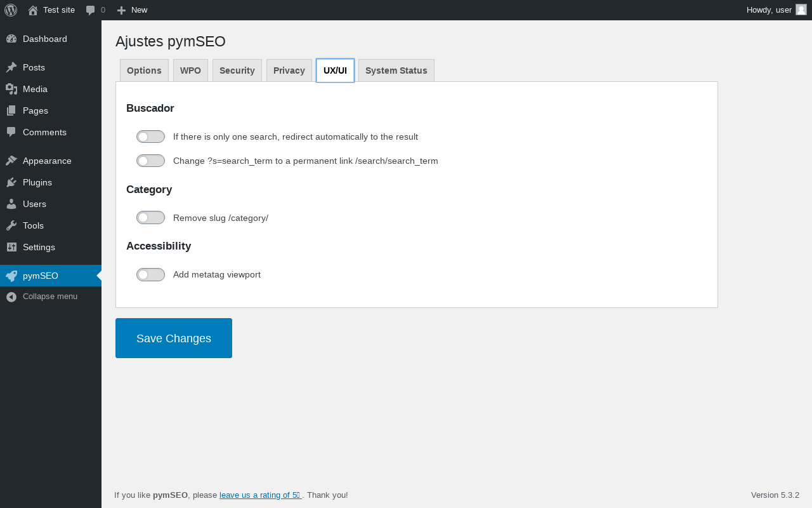Click the Buscador section heading

coord(150,108)
